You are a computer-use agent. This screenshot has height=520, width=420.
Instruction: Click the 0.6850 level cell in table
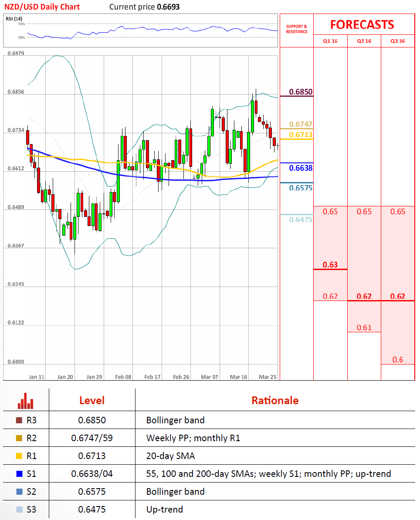[92, 420]
